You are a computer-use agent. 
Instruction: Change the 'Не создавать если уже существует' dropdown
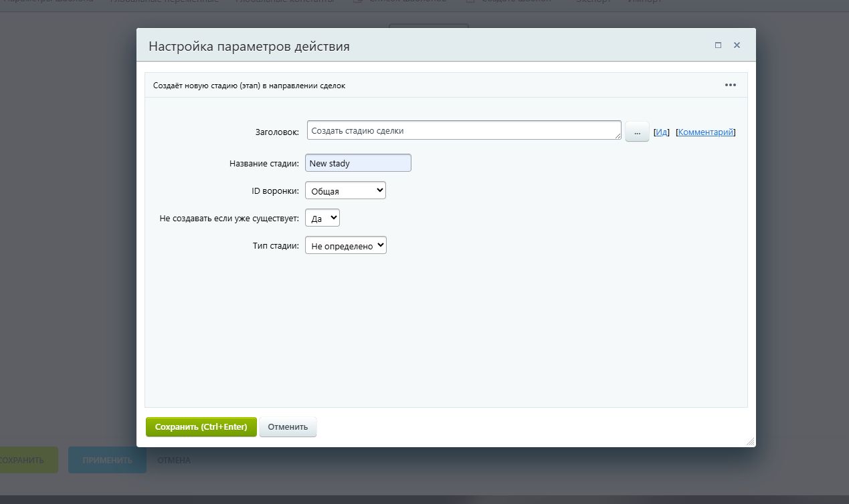[x=322, y=217]
